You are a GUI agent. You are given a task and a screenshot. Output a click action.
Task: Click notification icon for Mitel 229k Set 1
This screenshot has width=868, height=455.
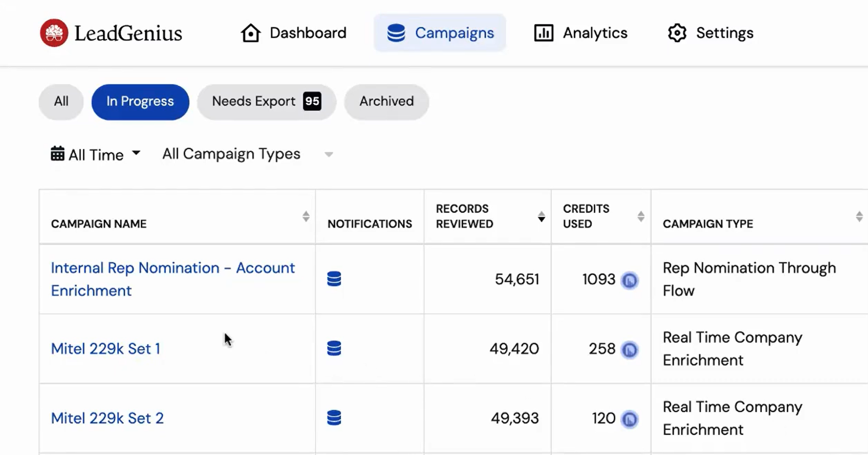pyautogui.click(x=334, y=349)
